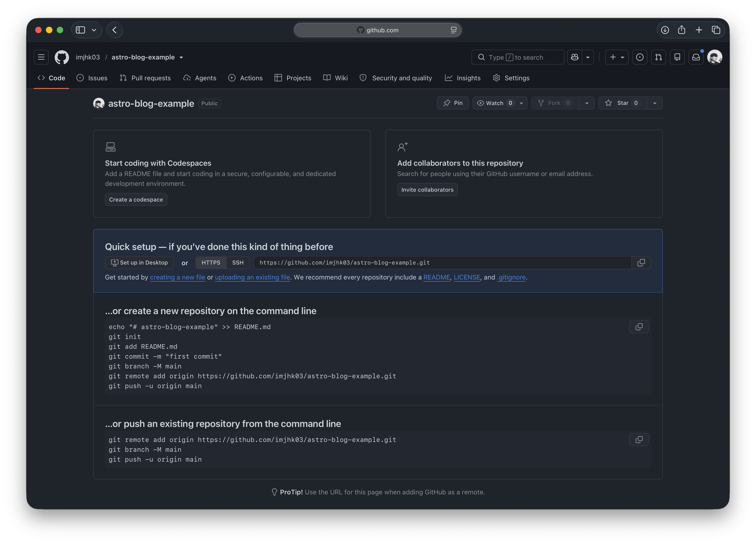Copy the create new repository commands
The image size is (756, 544).
point(639,327)
